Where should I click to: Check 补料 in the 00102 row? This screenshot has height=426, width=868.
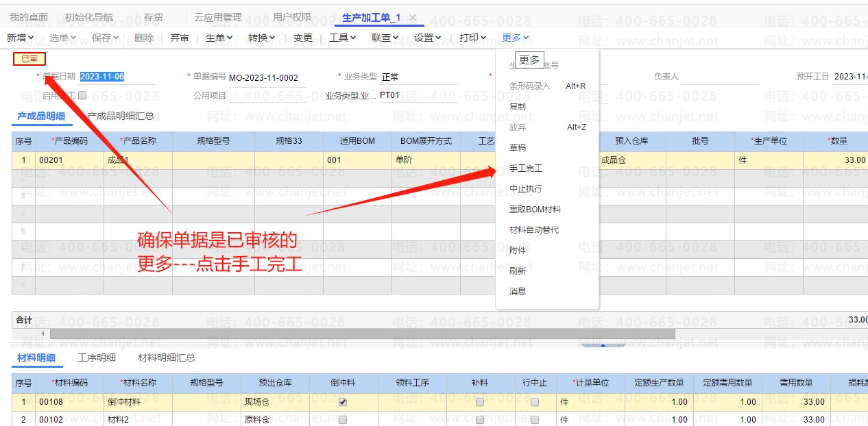(480, 419)
